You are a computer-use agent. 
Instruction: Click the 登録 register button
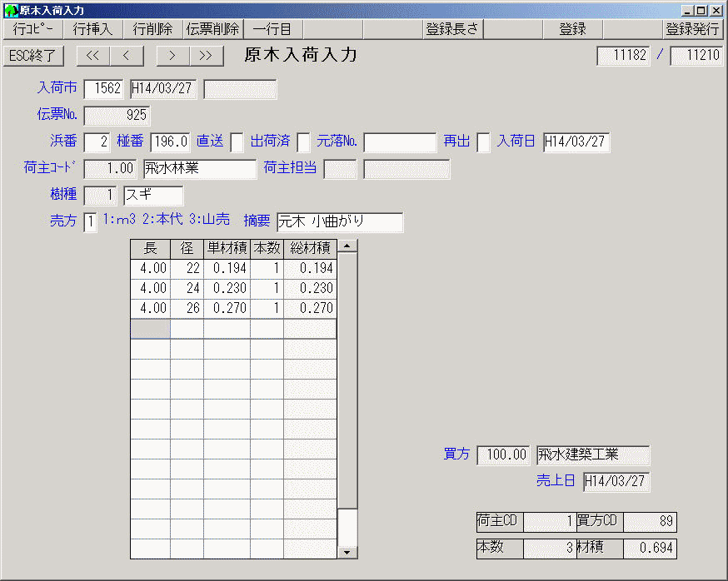coord(572,29)
